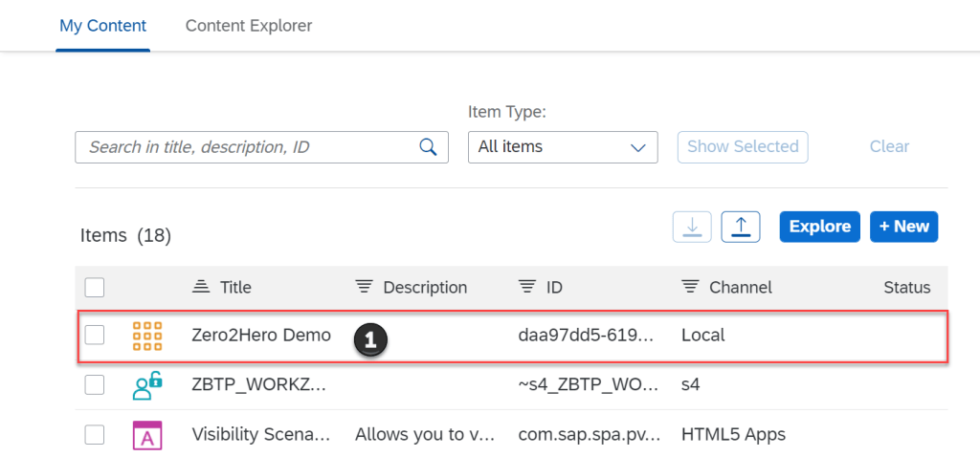This screenshot has height=457, width=980.
Task: Click the upload arrow icon button
Action: point(740,227)
